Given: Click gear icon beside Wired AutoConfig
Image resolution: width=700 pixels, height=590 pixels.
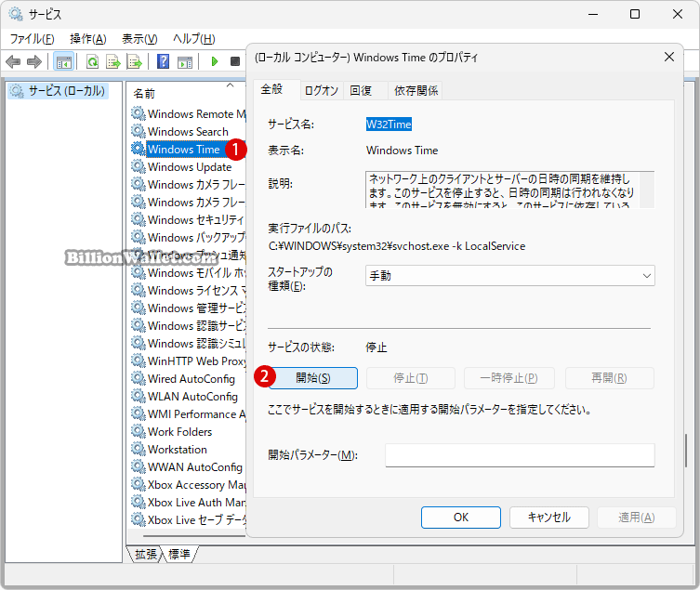Looking at the screenshot, I should (139, 379).
